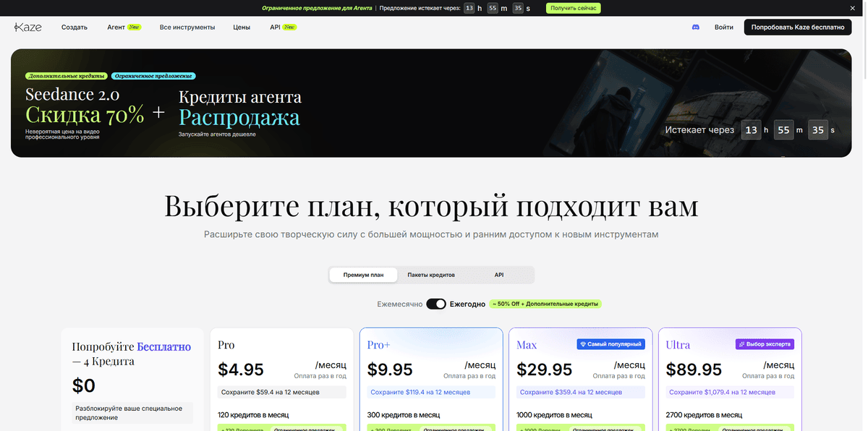The width and height of the screenshot is (868, 431).
Task: Click 'Скидка 70%' banner text
Action: 85,114
